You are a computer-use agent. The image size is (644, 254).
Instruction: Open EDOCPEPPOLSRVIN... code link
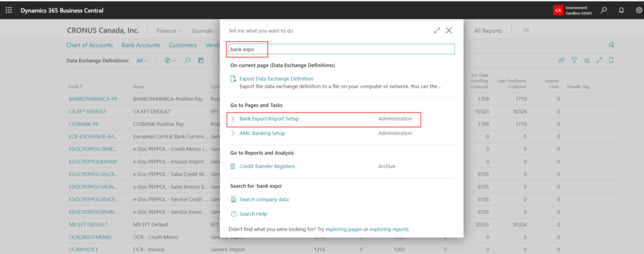tap(93, 212)
